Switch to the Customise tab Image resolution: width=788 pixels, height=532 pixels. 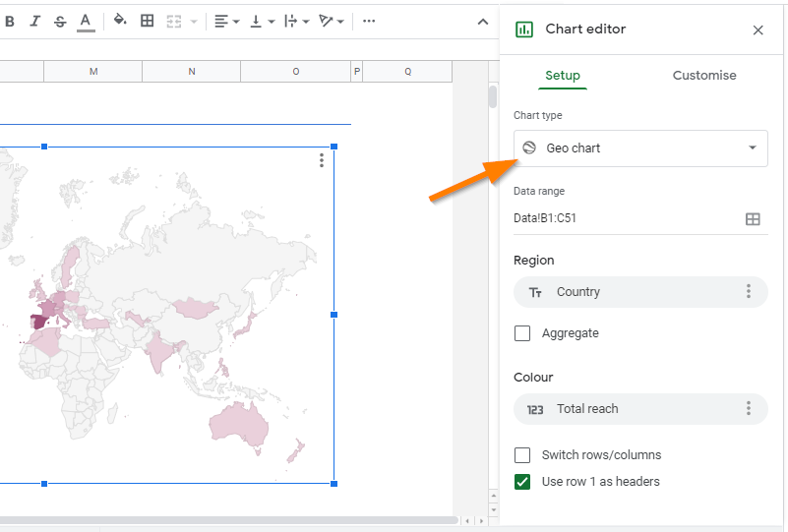pyautogui.click(x=704, y=76)
